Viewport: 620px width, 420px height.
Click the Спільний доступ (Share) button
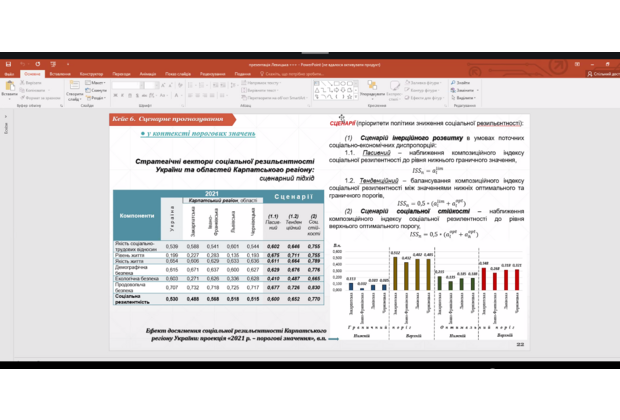click(603, 74)
